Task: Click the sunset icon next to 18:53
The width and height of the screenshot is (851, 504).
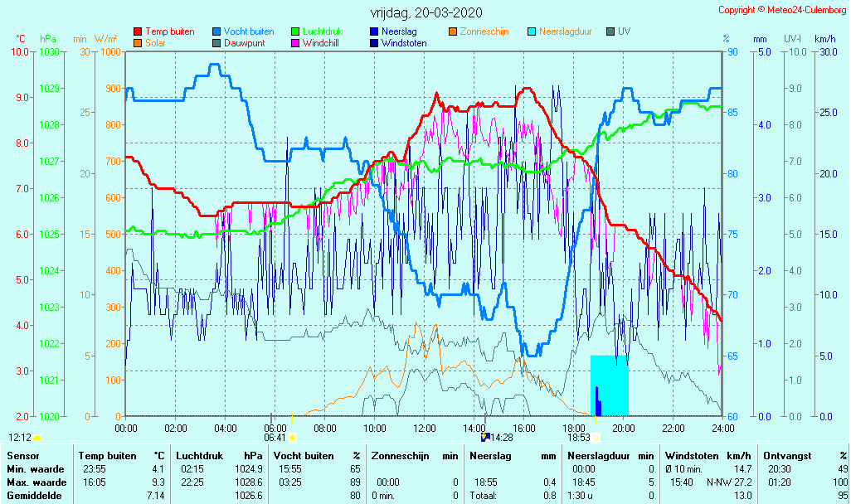Action: pos(596,437)
